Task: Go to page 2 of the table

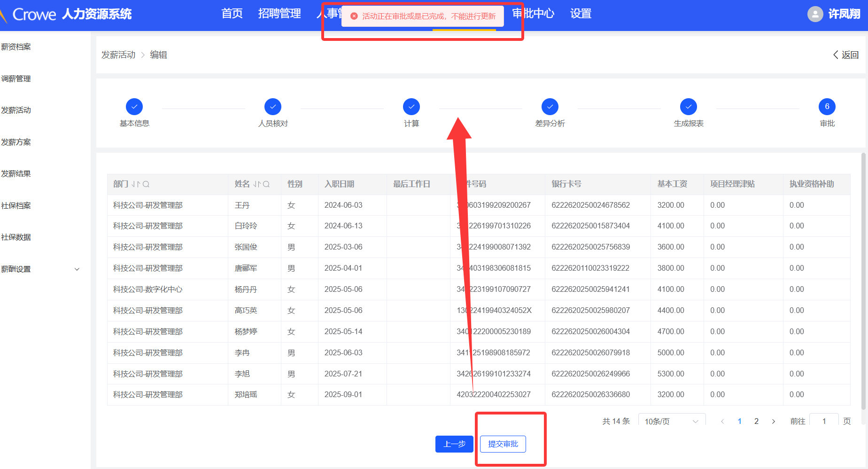Action: 756,421
